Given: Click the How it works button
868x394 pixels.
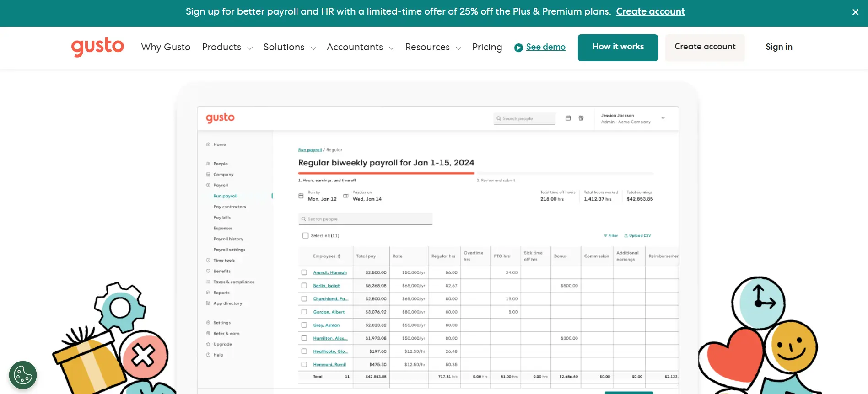Looking at the screenshot, I should pos(618,48).
